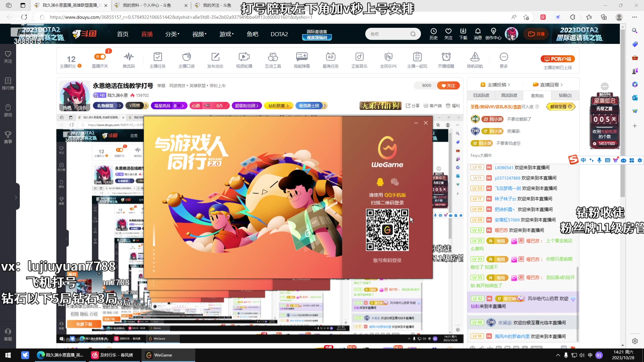Click the WeGame login QR code
The image size is (644, 362).
pos(387,230)
